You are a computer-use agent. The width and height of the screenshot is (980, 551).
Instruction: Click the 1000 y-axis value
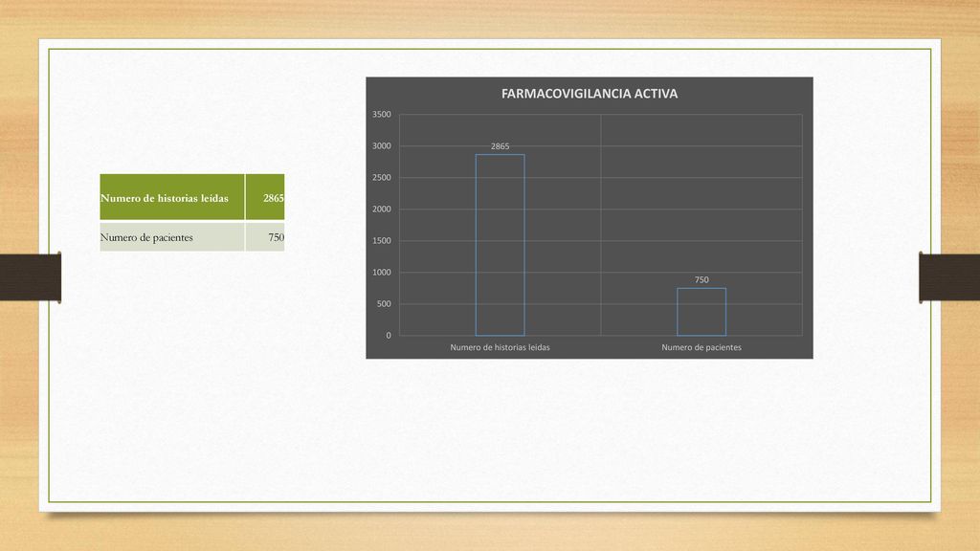[382, 273]
